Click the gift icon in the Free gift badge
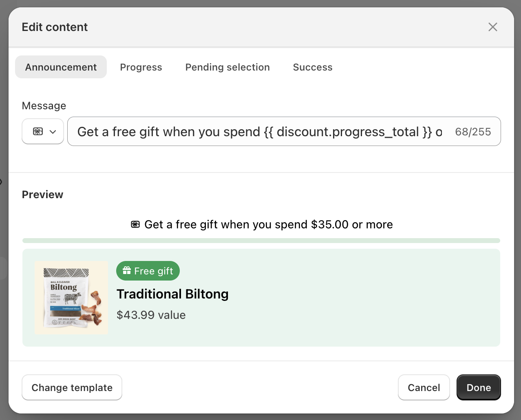 127,271
